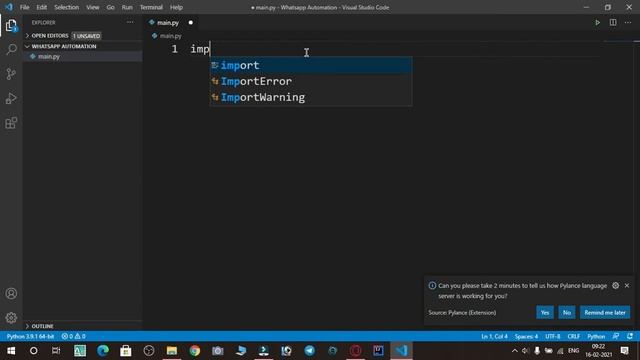Split the editor right
The height and width of the screenshot is (360, 640).
[x=613, y=22]
